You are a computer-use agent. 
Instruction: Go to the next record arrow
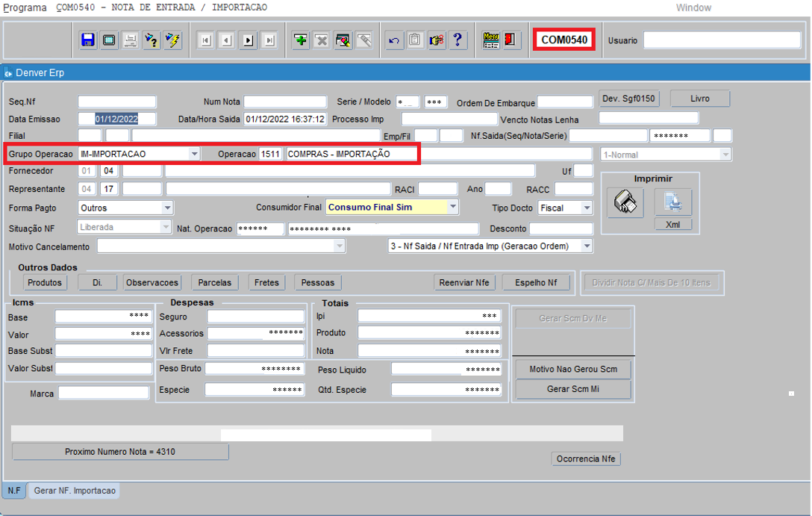tap(249, 40)
